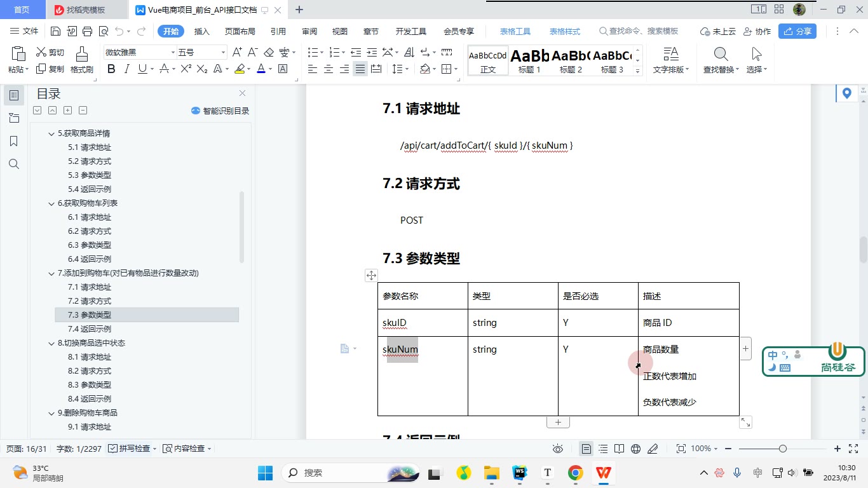This screenshot has width=868, height=488.
Task: Apply Subscript X₂ formatting
Action: coord(202,69)
